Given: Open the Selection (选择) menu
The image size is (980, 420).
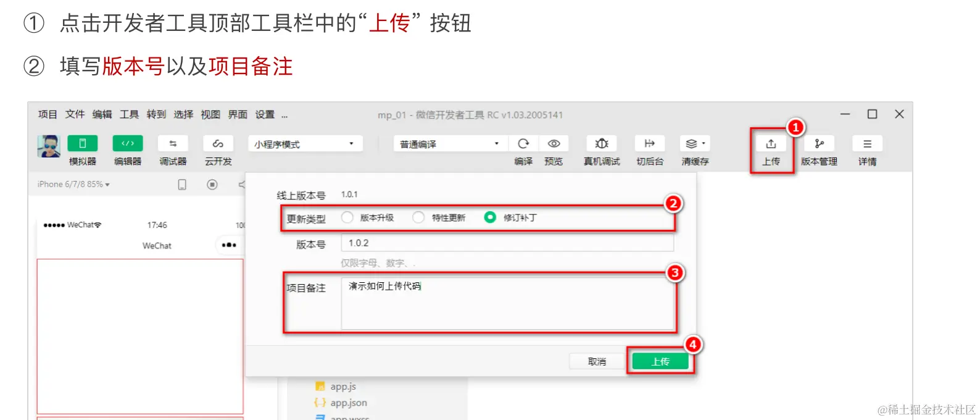Looking at the screenshot, I should pos(183,114).
